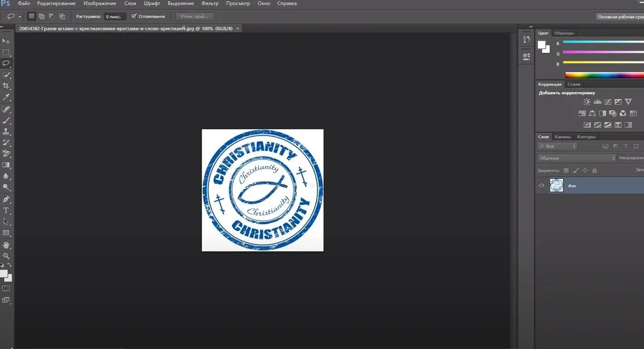Select the Zoom tool

click(6, 256)
